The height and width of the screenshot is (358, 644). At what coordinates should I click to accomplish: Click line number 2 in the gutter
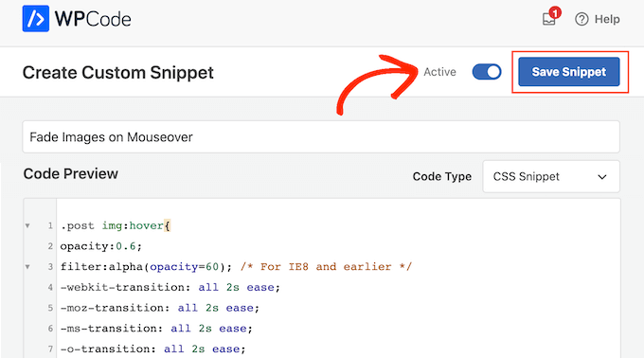coord(50,246)
